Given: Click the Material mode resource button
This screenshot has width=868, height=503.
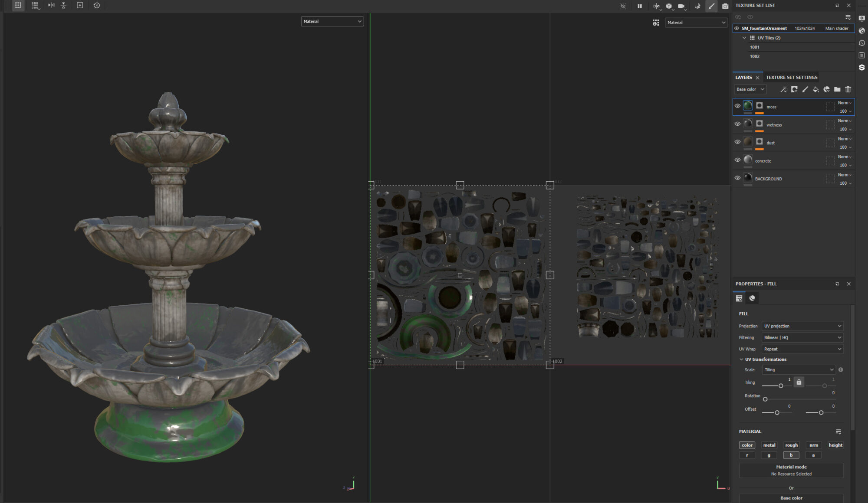Looking at the screenshot, I should tap(791, 470).
